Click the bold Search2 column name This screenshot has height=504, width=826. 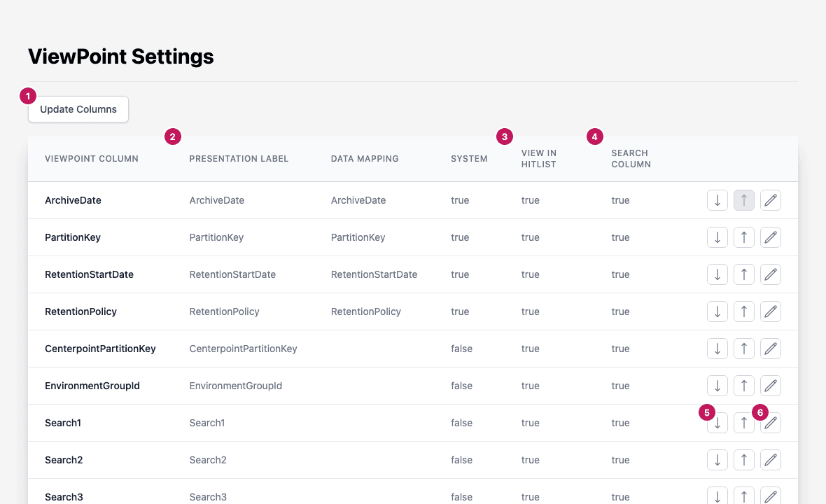coord(64,461)
